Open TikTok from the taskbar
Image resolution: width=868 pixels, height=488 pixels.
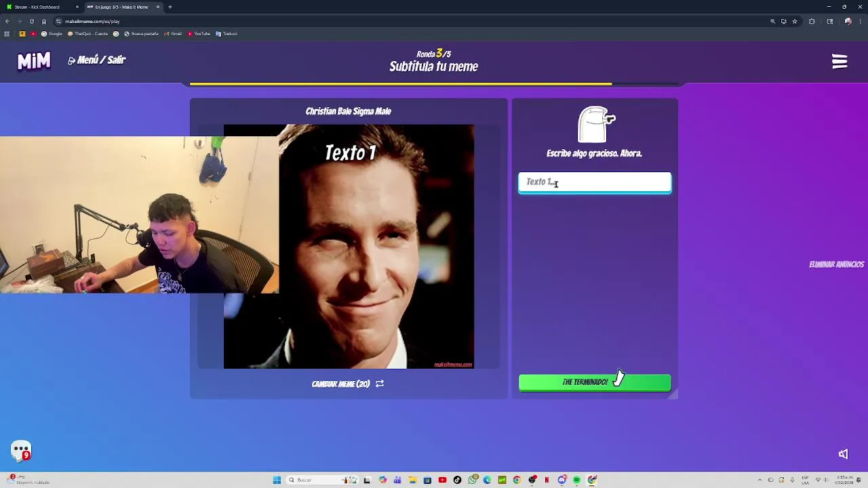(x=457, y=480)
